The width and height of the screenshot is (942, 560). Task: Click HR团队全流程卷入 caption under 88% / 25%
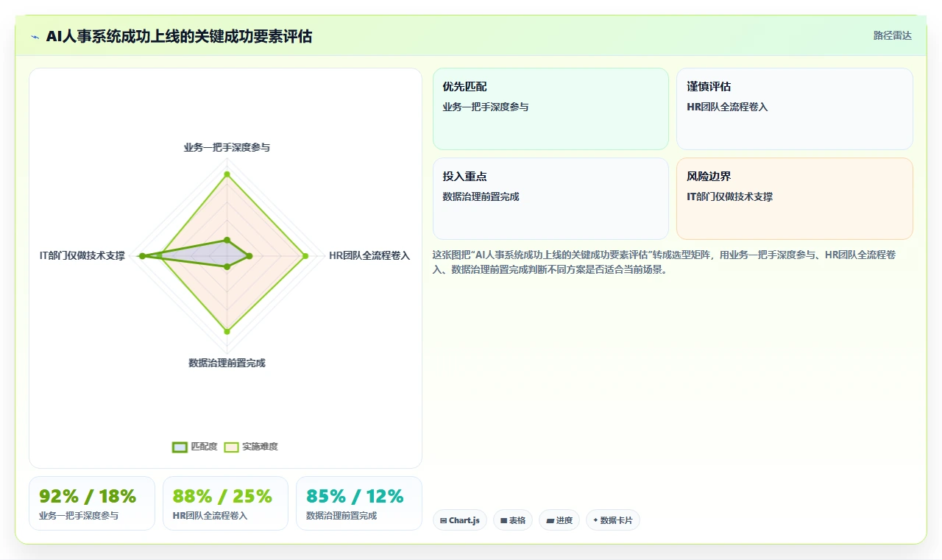tap(210, 516)
